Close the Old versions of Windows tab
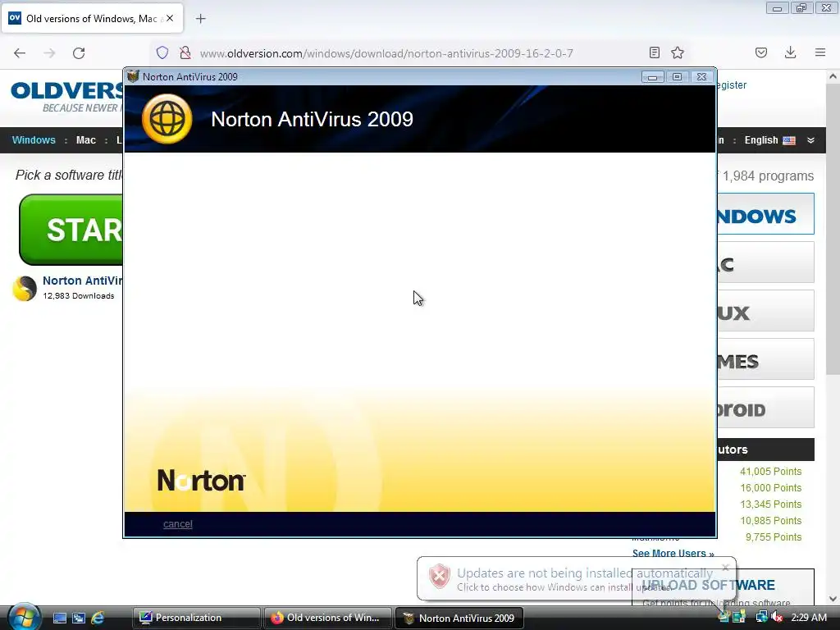The height and width of the screenshot is (630, 840). (x=170, y=18)
